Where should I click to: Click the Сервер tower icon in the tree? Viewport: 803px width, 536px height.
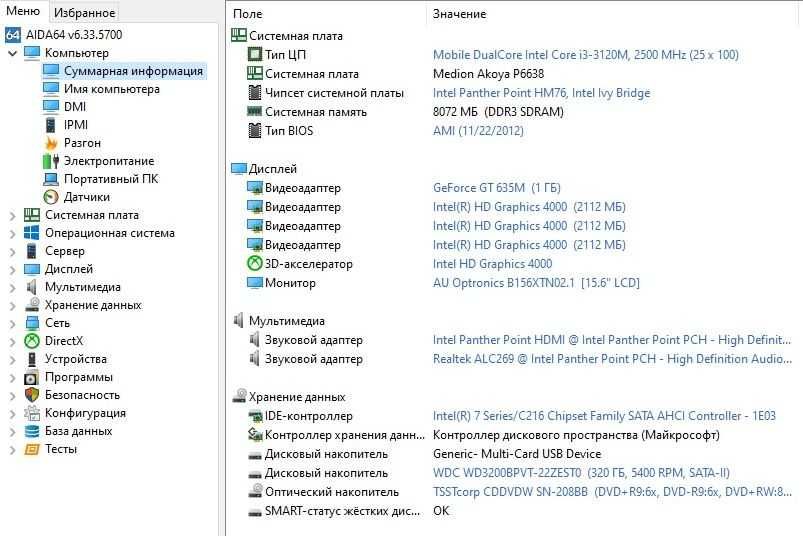[32, 251]
